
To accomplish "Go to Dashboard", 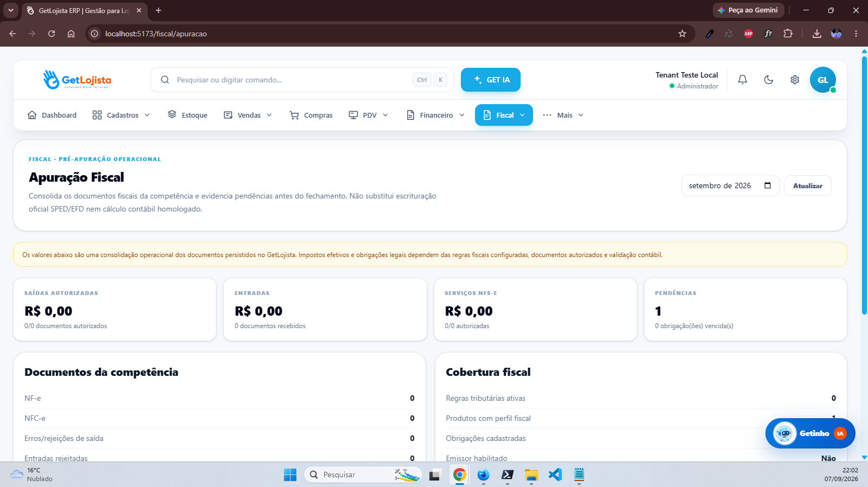I will pyautogui.click(x=52, y=115).
